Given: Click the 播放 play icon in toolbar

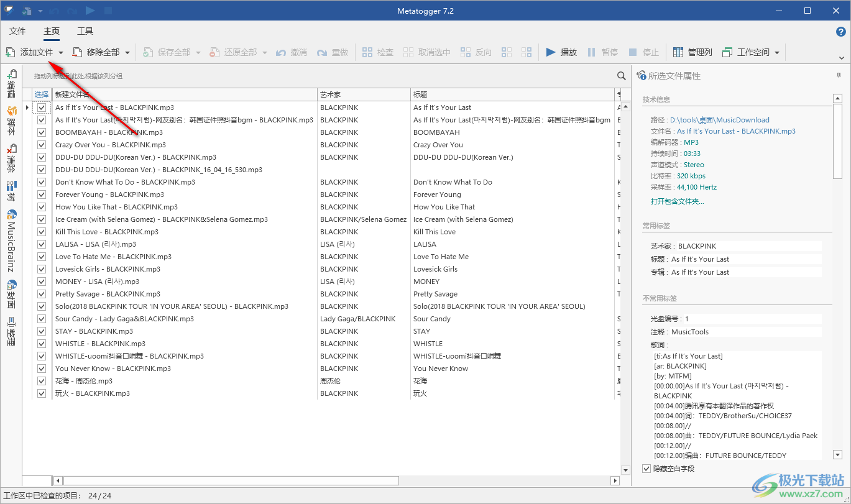Looking at the screenshot, I should 551,52.
